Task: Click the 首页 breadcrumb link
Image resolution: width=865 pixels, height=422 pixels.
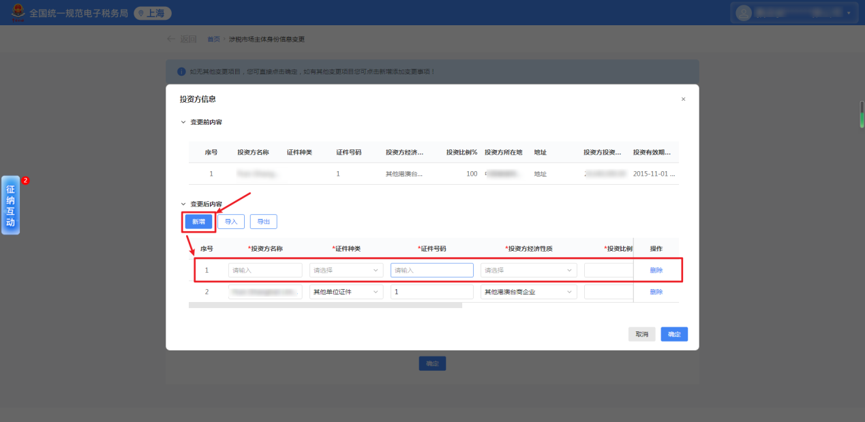Action: pos(213,39)
